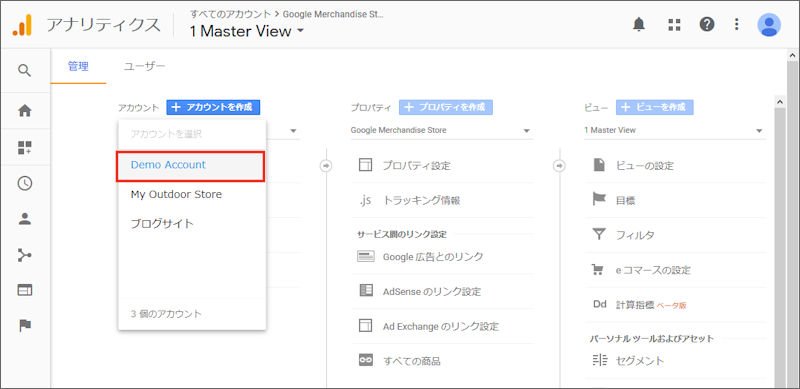Image resolution: width=800 pixels, height=389 pixels.
Task: Open Ad Exchange のリンク設定
Action: click(441, 326)
